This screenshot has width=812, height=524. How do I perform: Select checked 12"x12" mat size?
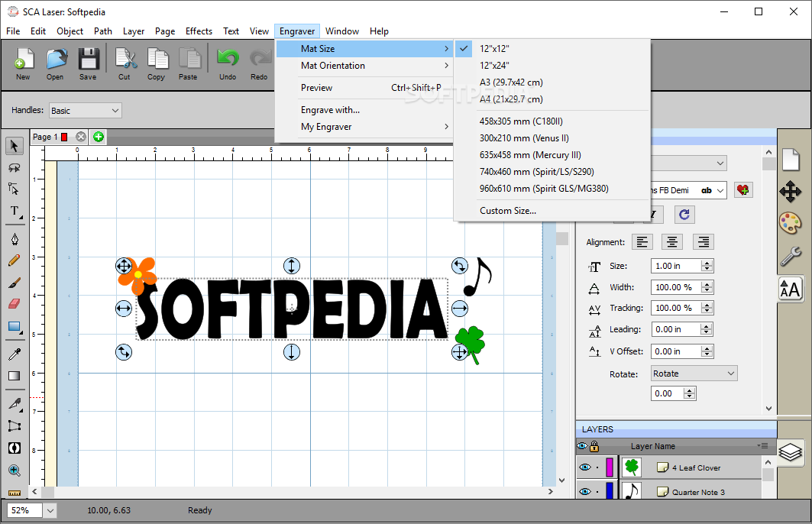coord(552,49)
